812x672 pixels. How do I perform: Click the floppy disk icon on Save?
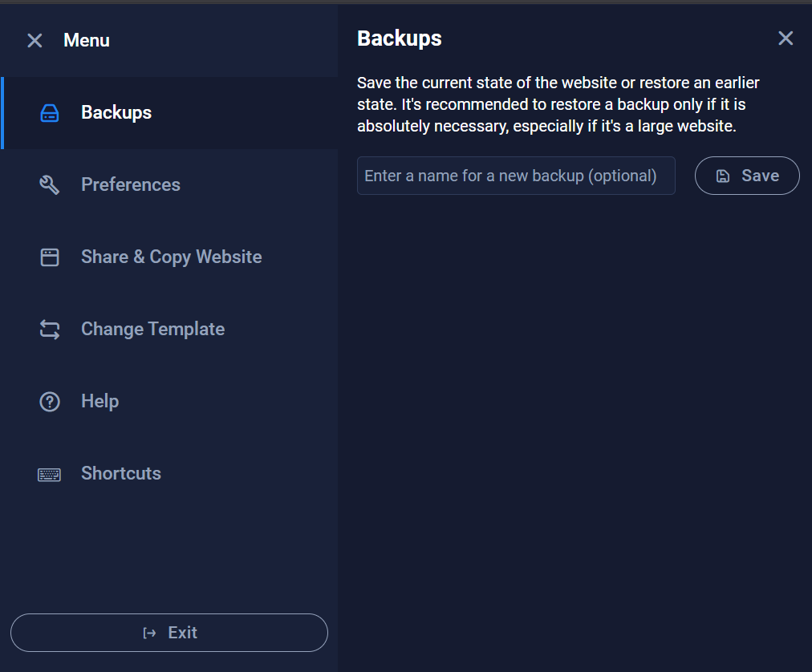[723, 176]
